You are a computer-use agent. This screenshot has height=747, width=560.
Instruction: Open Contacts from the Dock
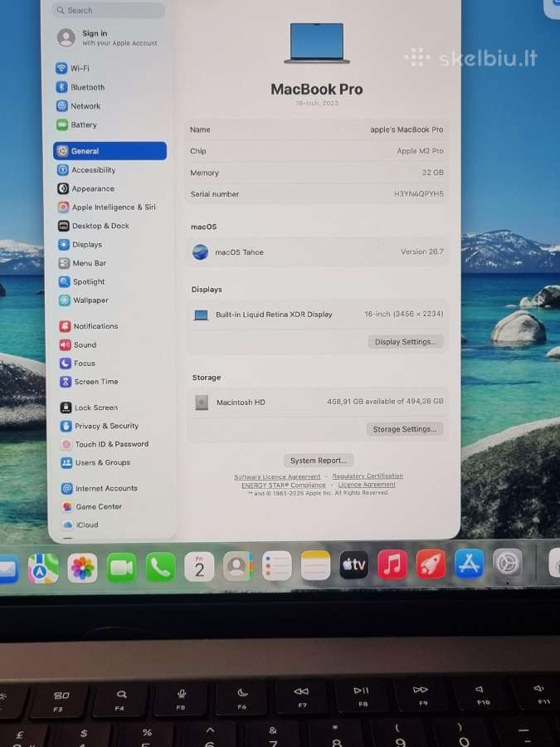coord(238,566)
